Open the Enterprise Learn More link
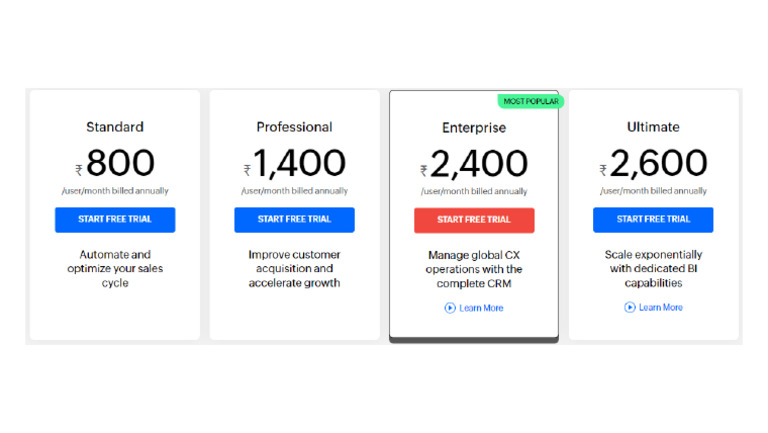Image resolution: width=768 pixels, height=433 pixels. pos(481,308)
